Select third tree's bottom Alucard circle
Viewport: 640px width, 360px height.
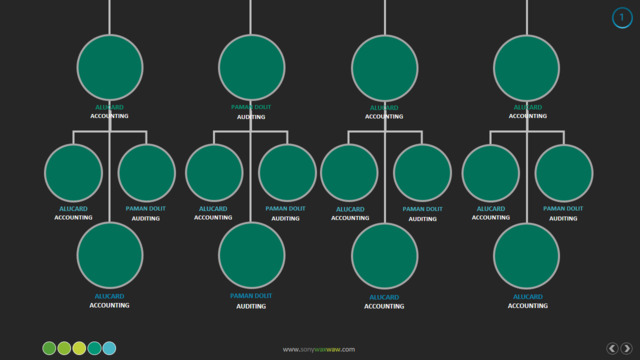point(384,256)
